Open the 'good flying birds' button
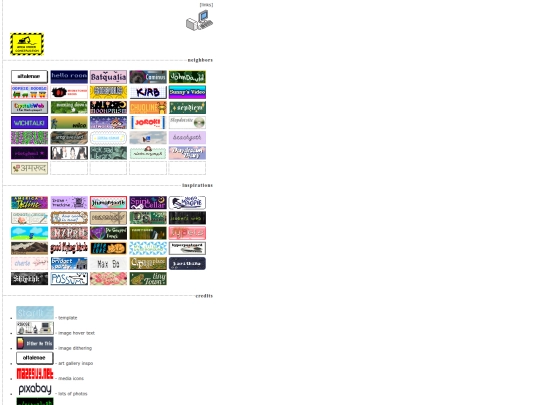Screen dimensions: 540x405 (69, 248)
